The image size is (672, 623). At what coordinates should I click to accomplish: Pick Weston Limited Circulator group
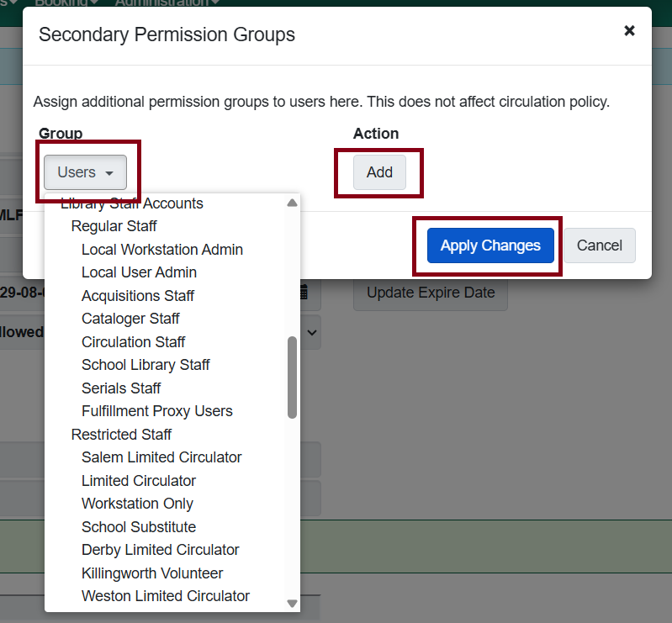point(166,596)
